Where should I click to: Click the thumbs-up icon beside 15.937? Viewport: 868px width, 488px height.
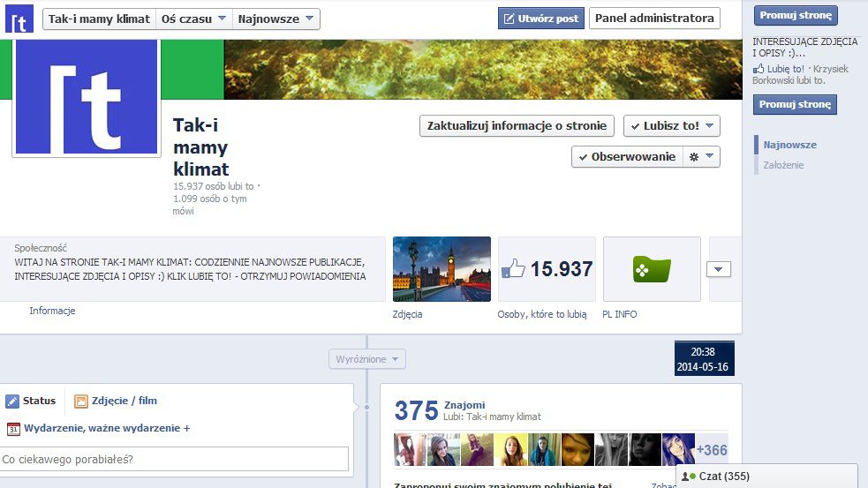click(x=513, y=269)
